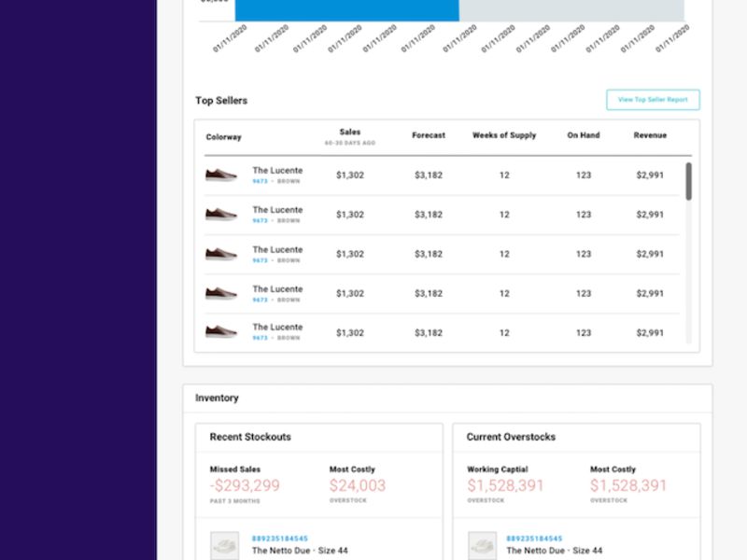The width and height of the screenshot is (747, 560).
Task: Open the 889235184545 link in Current Overstocks
Action: [534, 539]
